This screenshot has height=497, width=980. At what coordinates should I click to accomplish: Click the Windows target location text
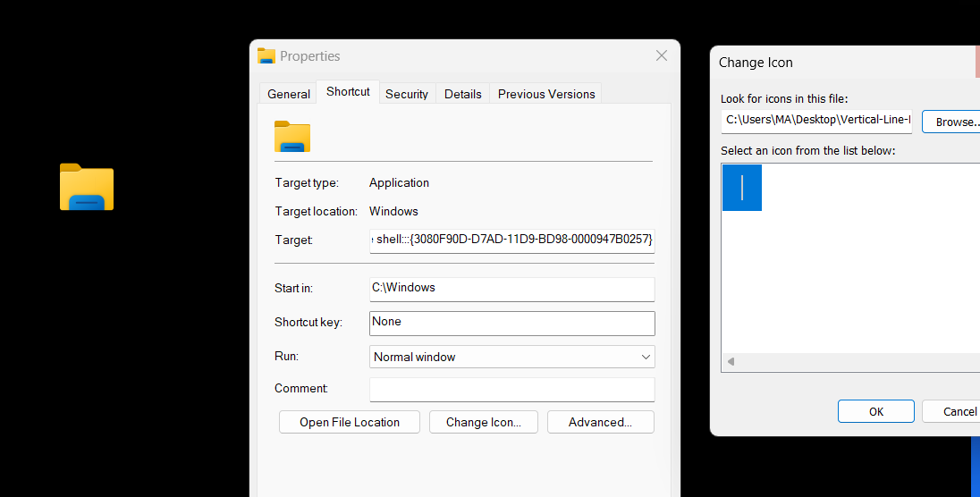click(x=393, y=211)
